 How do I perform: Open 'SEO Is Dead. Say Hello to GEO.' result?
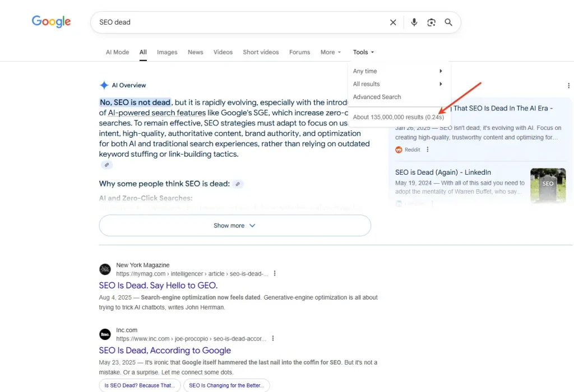coord(158,285)
